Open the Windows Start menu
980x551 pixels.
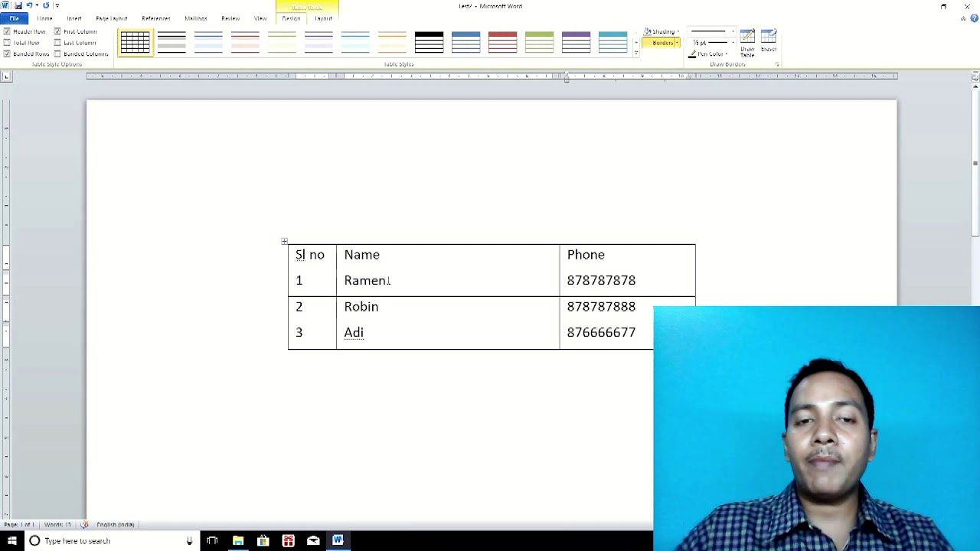pyautogui.click(x=11, y=541)
